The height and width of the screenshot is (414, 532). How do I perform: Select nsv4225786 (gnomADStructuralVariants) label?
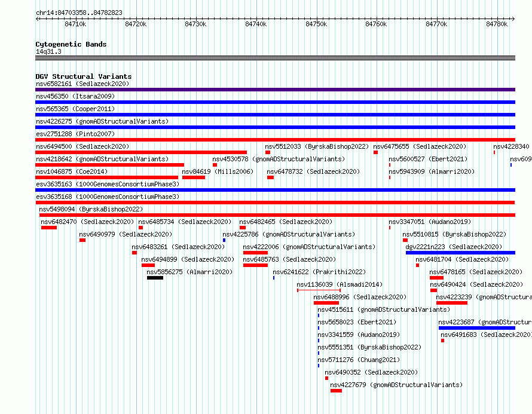pyautogui.click(x=289, y=234)
